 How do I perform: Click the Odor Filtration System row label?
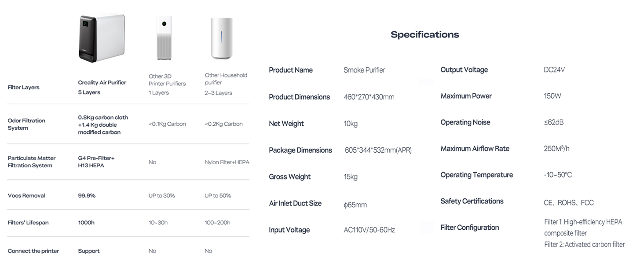click(26, 124)
